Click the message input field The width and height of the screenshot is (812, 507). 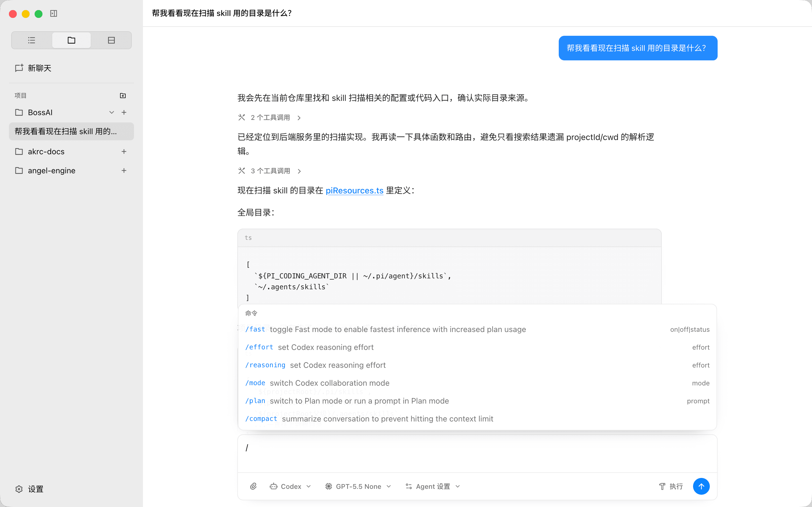point(477,454)
